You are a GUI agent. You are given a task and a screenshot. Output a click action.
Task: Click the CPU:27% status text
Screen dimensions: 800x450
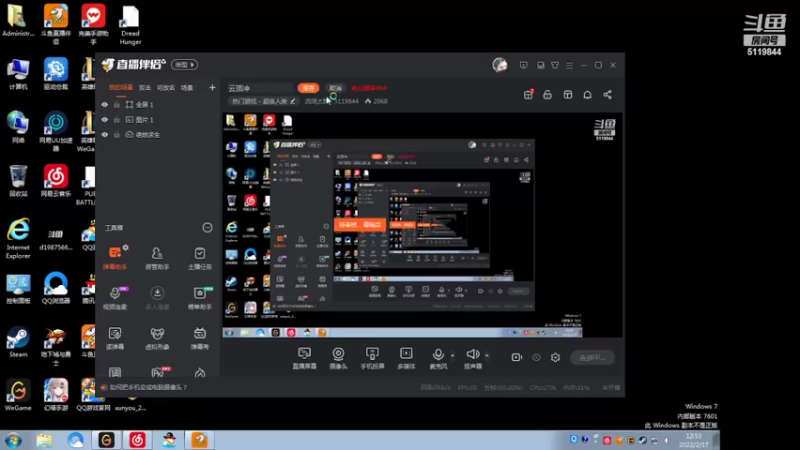click(x=542, y=388)
